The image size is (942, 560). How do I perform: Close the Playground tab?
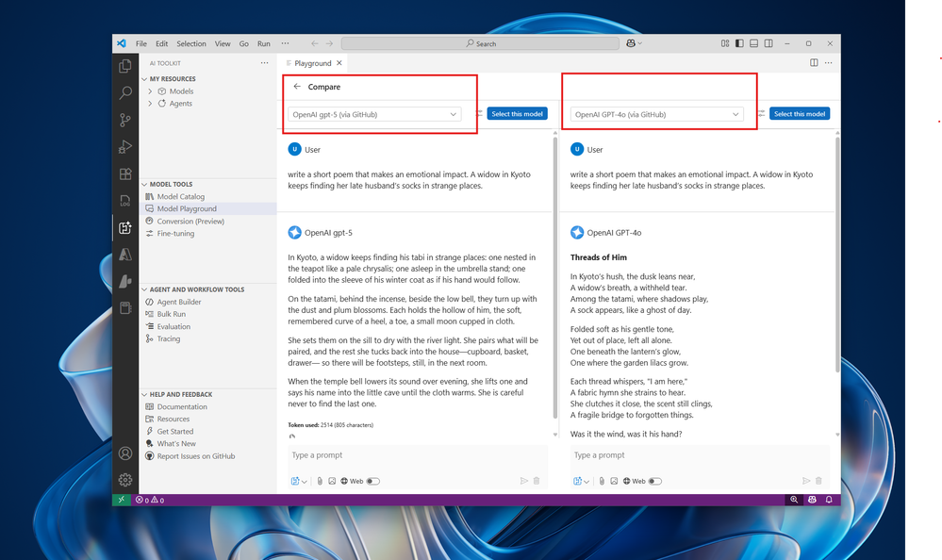click(339, 63)
